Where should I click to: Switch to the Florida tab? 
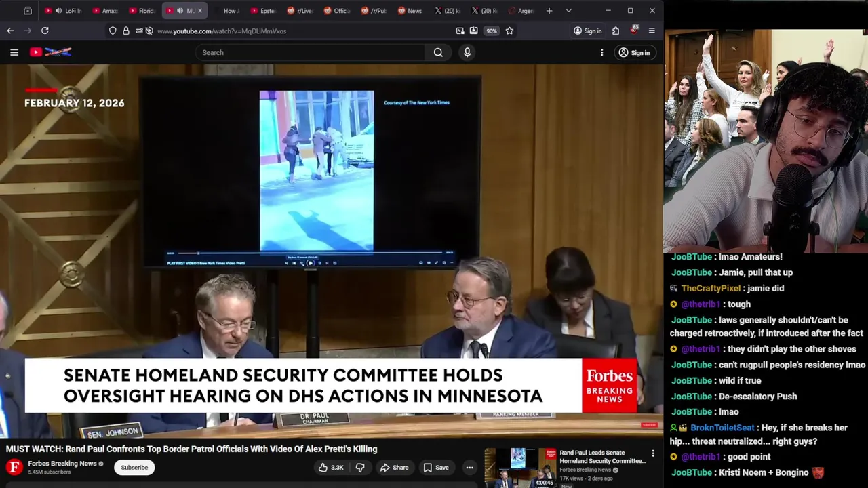click(x=142, y=11)
